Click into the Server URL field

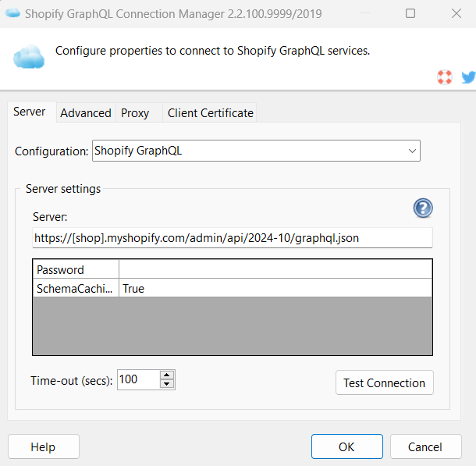pos(233,238)
